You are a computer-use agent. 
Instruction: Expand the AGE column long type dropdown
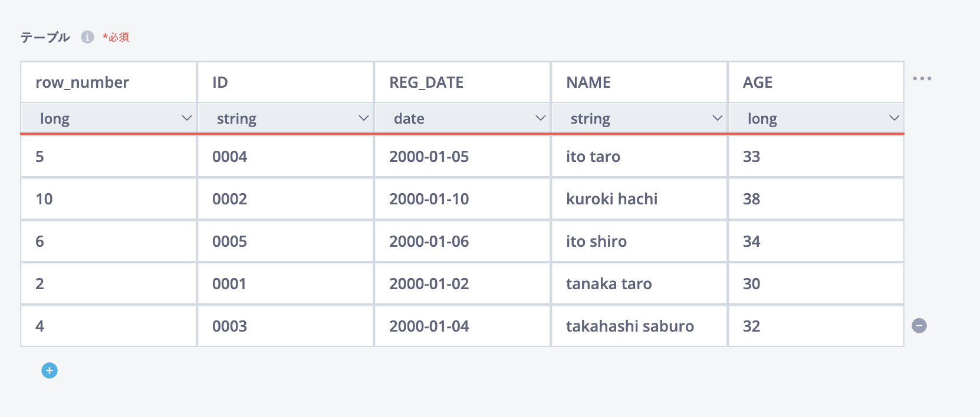coord(817,118)
